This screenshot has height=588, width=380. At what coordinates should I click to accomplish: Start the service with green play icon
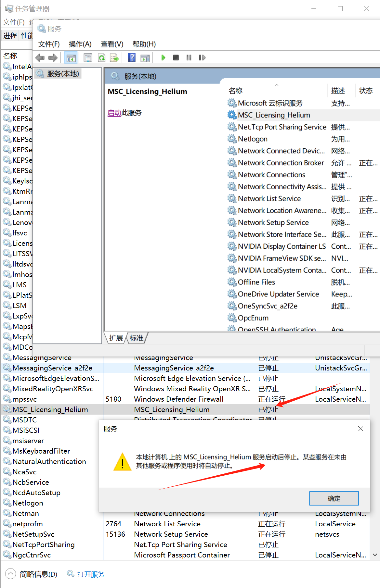click(x=163, y=58)
